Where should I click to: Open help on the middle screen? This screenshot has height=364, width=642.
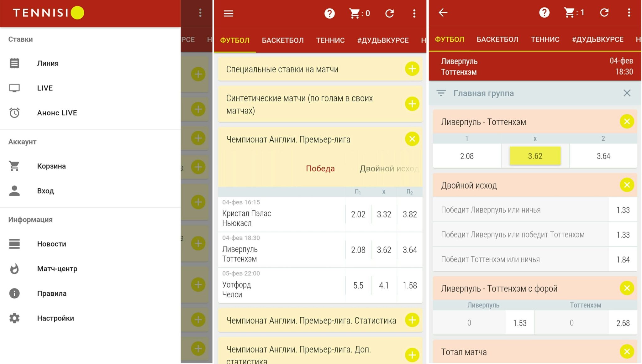(x=329, y=13)
